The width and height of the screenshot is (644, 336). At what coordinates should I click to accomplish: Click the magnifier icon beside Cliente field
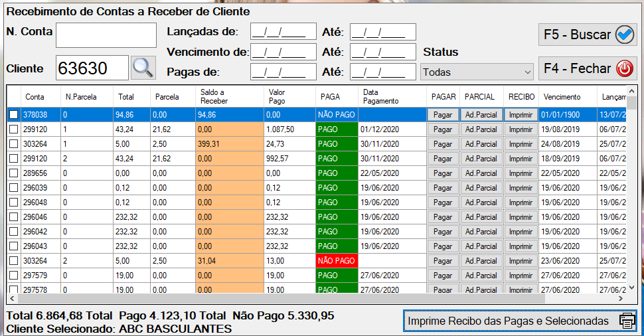(x=143, y=68)
